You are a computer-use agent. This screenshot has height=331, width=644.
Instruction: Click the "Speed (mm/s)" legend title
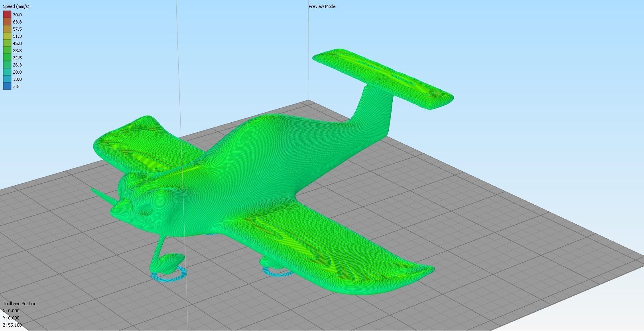pos(16,7)
